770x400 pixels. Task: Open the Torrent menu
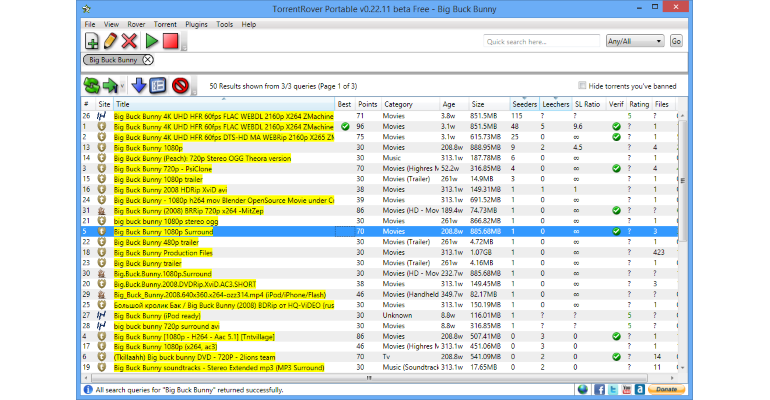[165, 24]
